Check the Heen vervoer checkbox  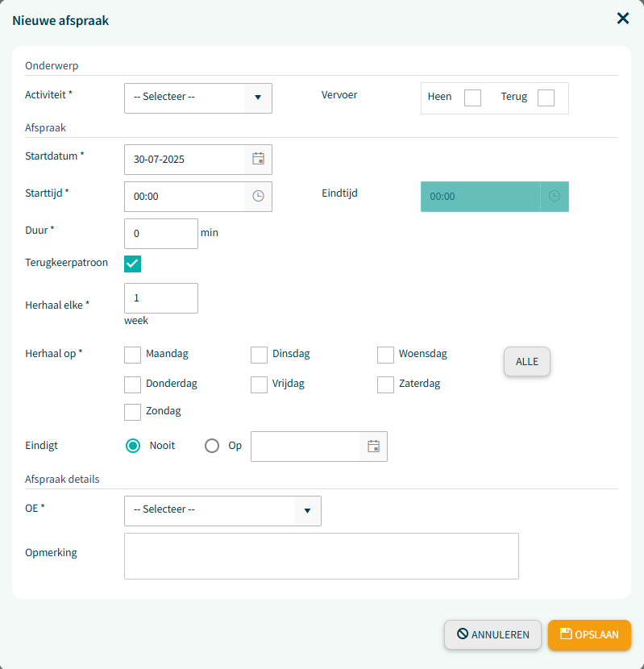coord(472,98)
